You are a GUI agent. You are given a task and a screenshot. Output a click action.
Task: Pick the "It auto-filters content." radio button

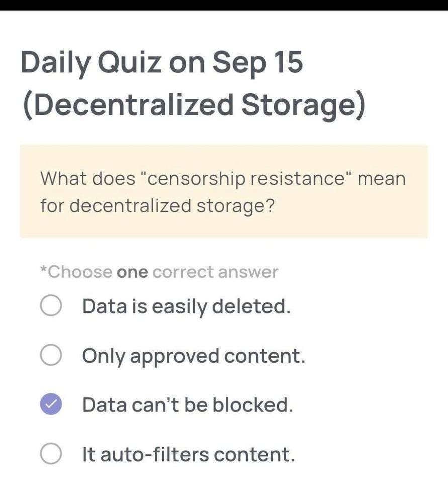tap(51, 454)
